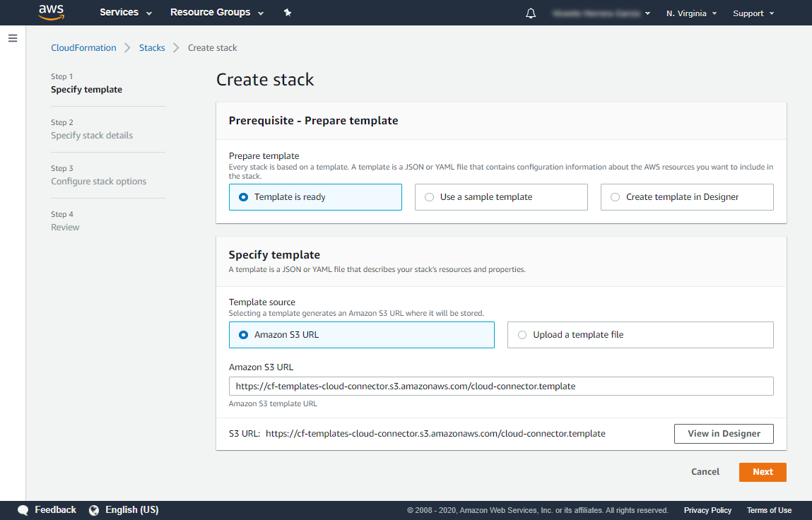Select Step 3 Configure stack options
Viewport: 812px width, 520px height.
pyautogui.click(x=98, y=175)
